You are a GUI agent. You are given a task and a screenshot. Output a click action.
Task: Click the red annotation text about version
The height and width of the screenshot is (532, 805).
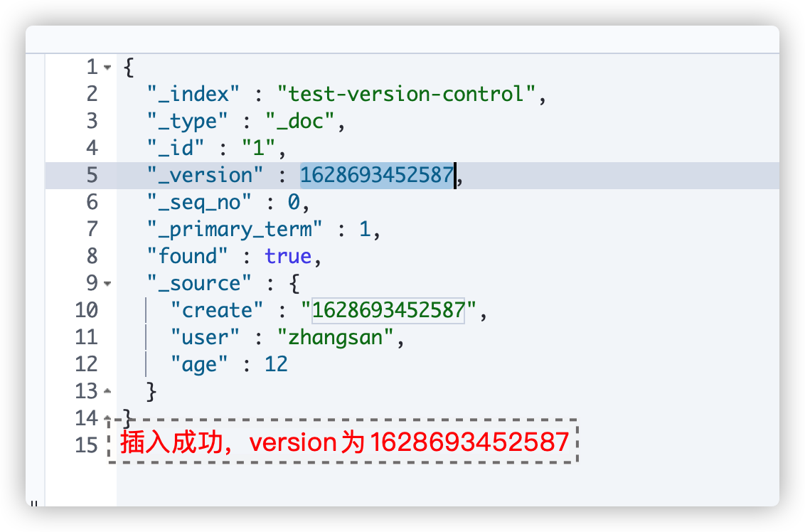pos(344,442)
